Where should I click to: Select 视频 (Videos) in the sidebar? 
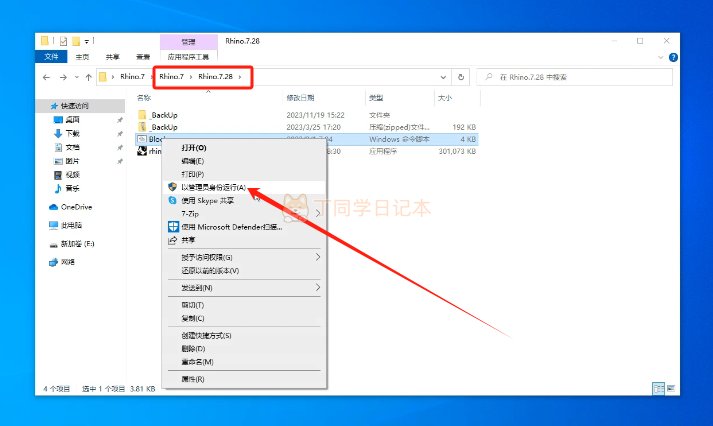[72, 175]
